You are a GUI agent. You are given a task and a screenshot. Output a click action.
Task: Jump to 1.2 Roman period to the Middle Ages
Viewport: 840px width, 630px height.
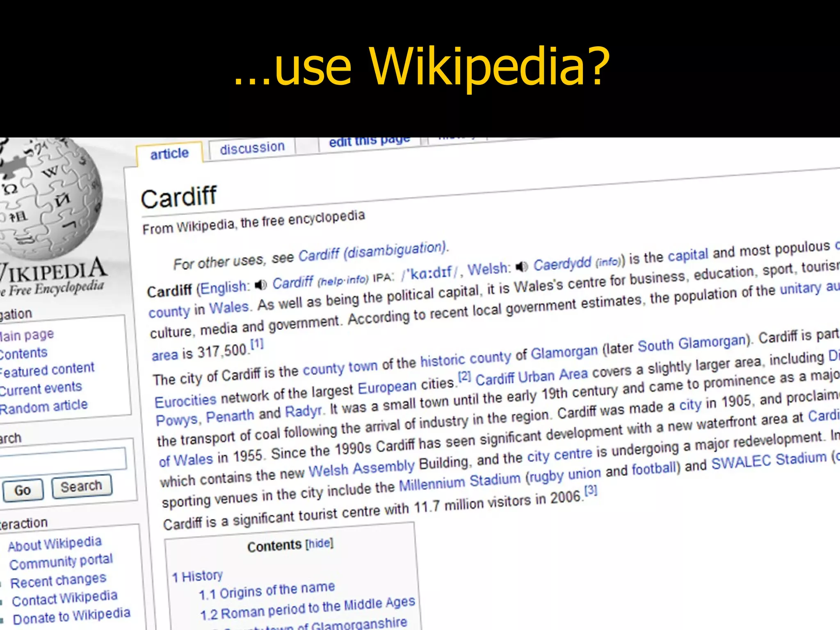click(x=308, y=608)
